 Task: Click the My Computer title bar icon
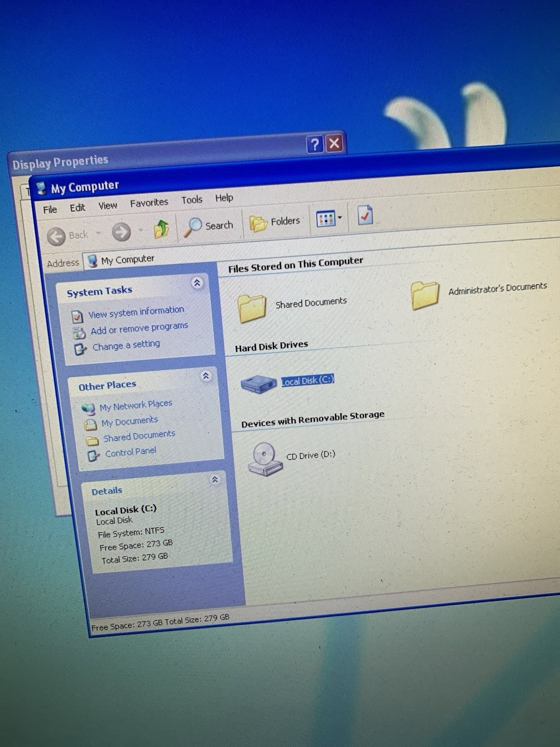(42, 188)
